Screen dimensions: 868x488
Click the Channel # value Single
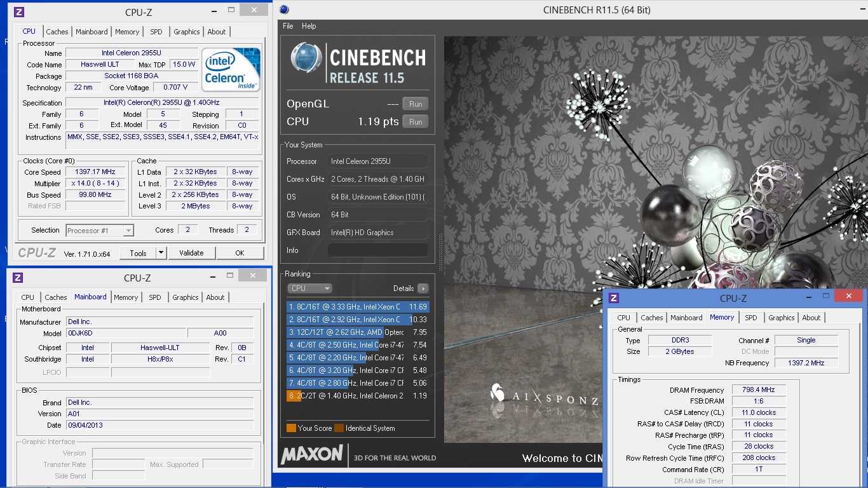806,341
